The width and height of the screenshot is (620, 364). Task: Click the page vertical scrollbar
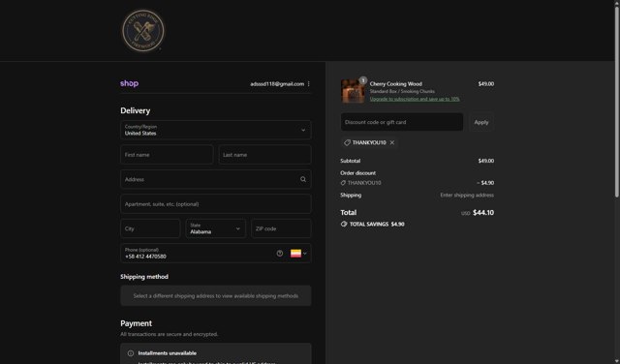pyautogui.click(x=617, y=102)
